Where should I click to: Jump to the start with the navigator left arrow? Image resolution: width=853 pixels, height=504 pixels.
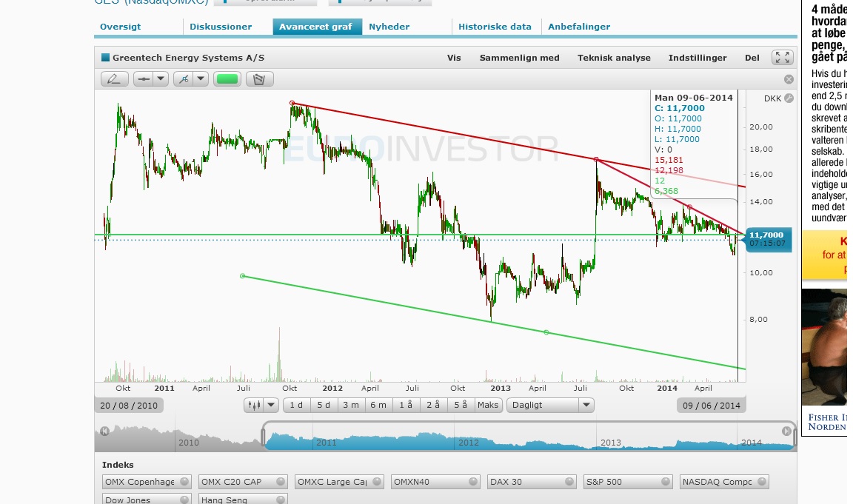pyautogui.click(x=104, y=431)
